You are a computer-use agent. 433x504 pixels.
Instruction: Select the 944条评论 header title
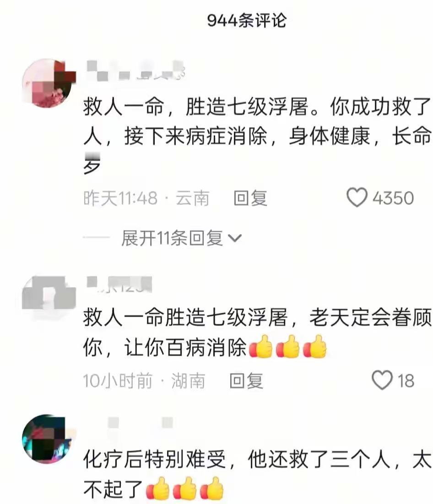tap(246, 21)
